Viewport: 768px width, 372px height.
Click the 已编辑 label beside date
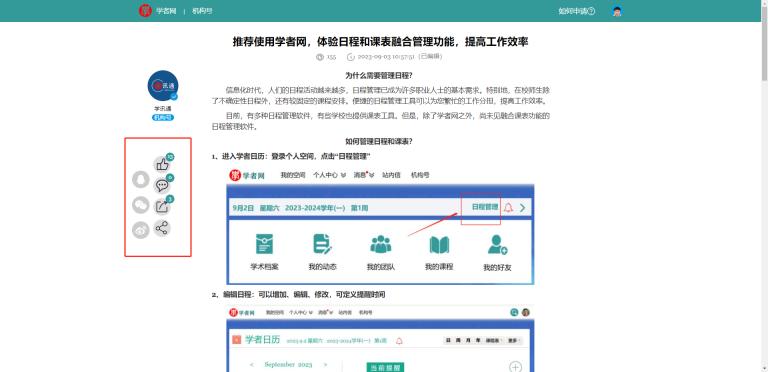point(430,56)
